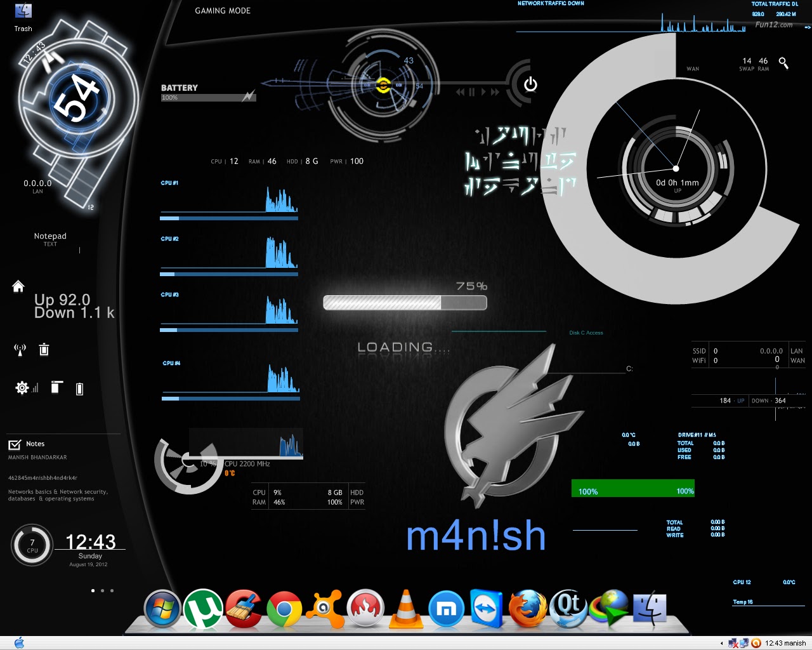Launch Qt from the dock

coord(568,609)
